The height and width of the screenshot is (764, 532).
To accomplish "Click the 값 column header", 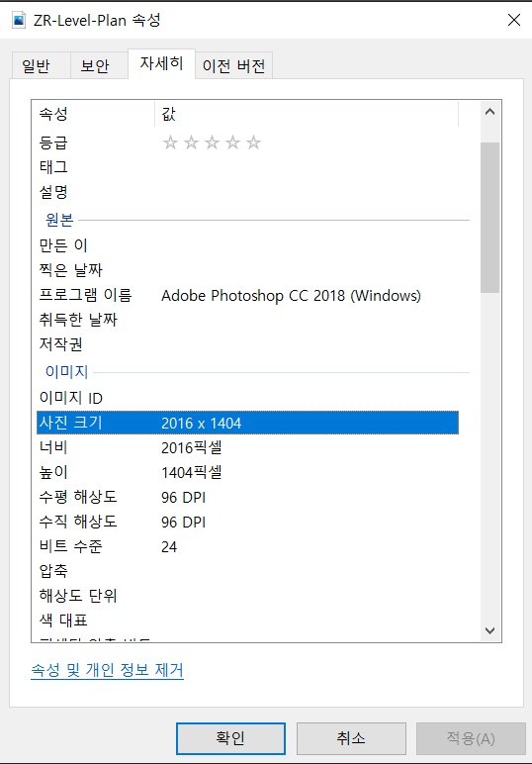I will point(307,114).
